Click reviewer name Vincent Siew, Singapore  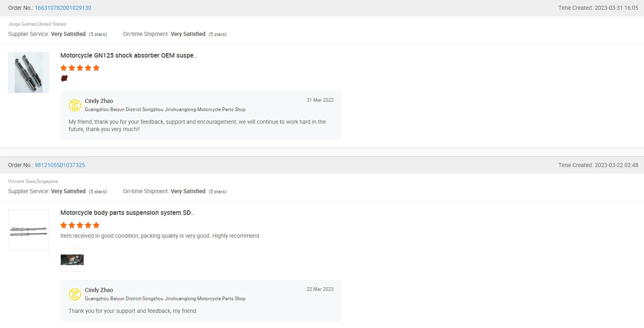tap(33, 181)
